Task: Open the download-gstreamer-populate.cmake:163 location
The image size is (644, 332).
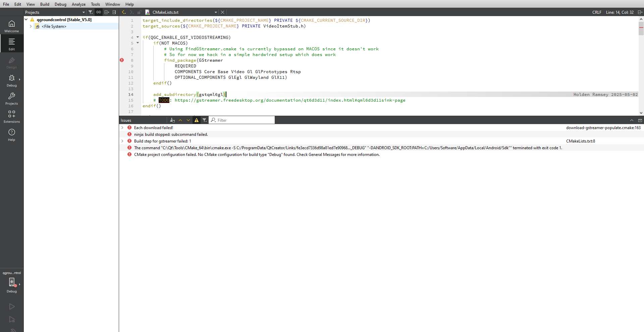Action: [603, 128]
